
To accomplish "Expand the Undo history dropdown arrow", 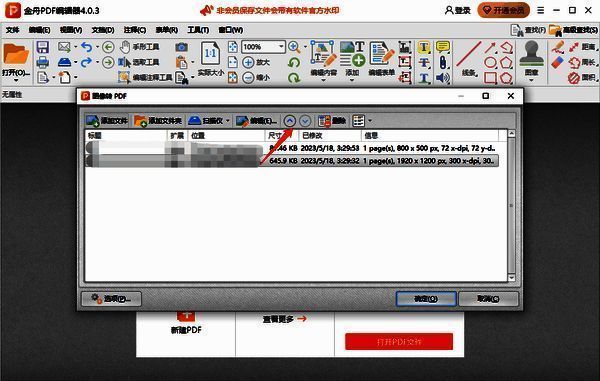I will (x=97, y=47).
